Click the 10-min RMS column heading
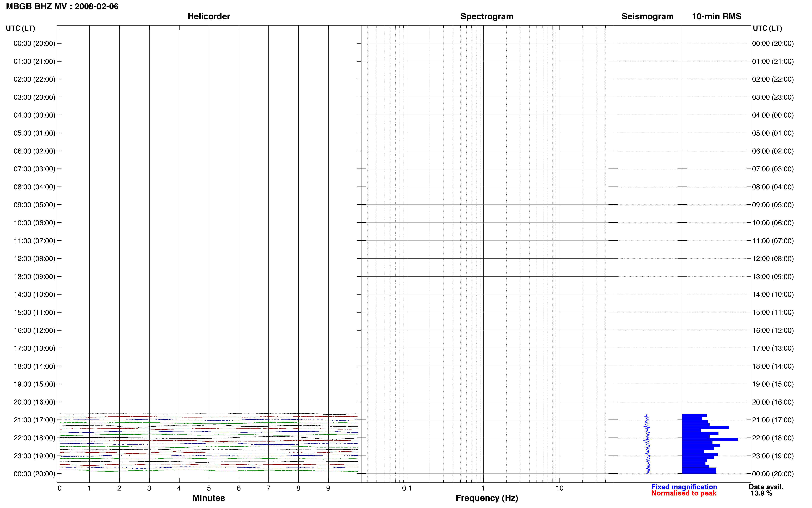The width and height of the screenshot is (812, 508). point(716,16)
